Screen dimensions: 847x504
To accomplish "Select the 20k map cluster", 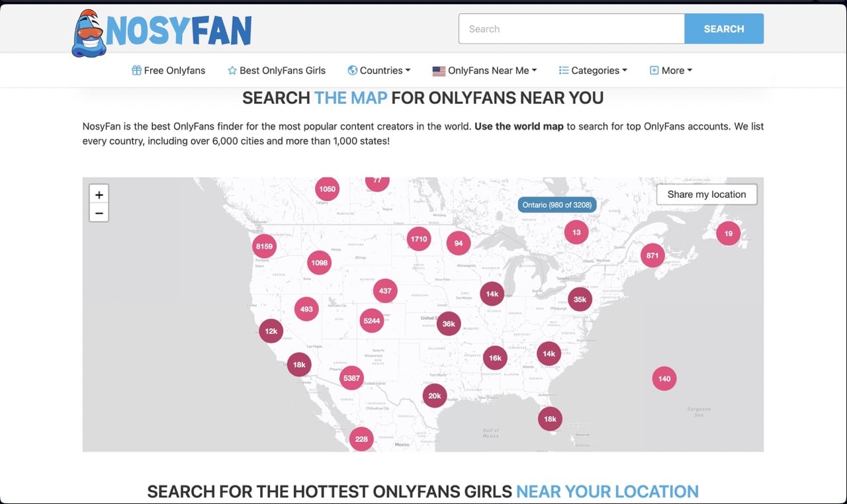I will (x=435, y=396).
